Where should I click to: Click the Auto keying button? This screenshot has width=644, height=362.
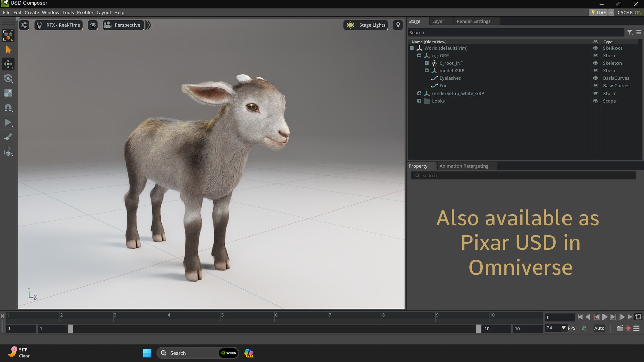click(x=599, y=328)
